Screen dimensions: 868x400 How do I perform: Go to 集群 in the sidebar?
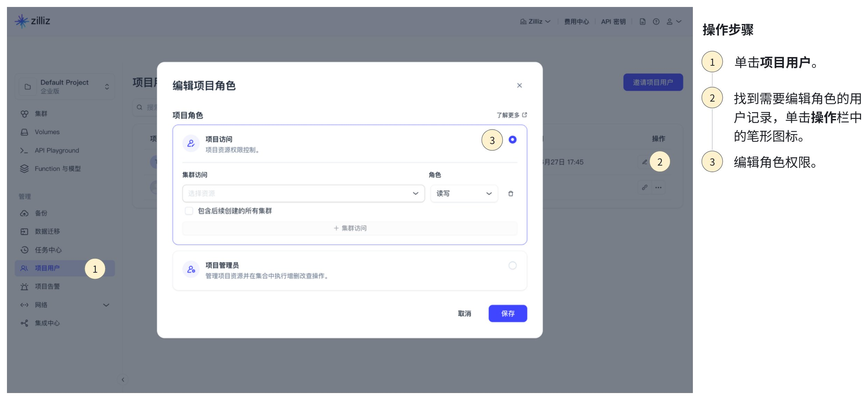pyautogui.click(x=41, y=114)
